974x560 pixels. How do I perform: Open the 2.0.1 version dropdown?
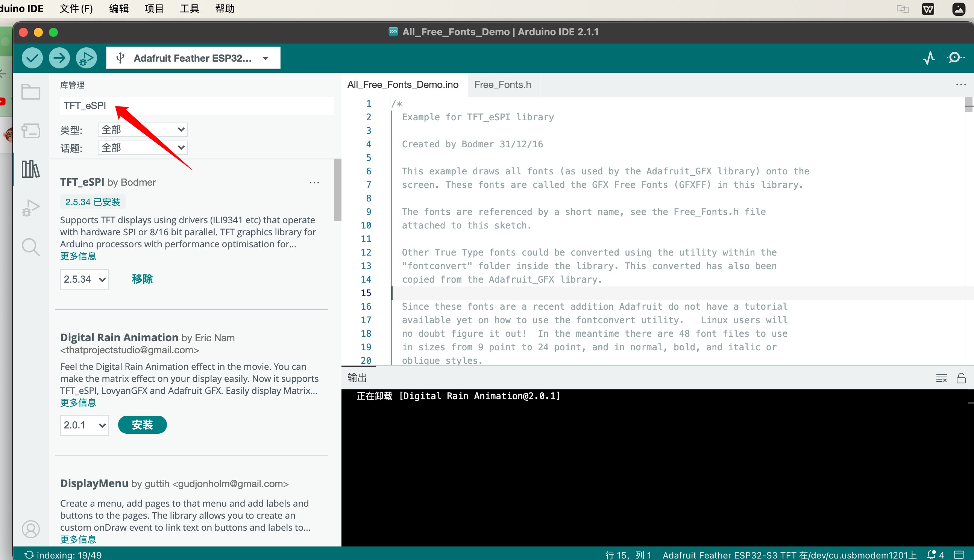coord(84,425)
